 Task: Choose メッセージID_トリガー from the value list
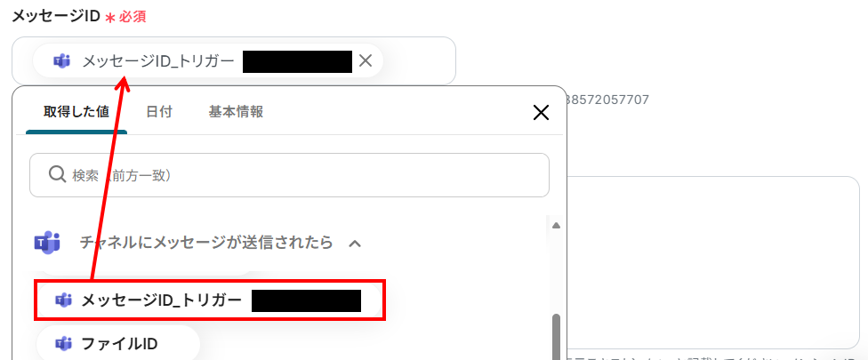(210, 300)
